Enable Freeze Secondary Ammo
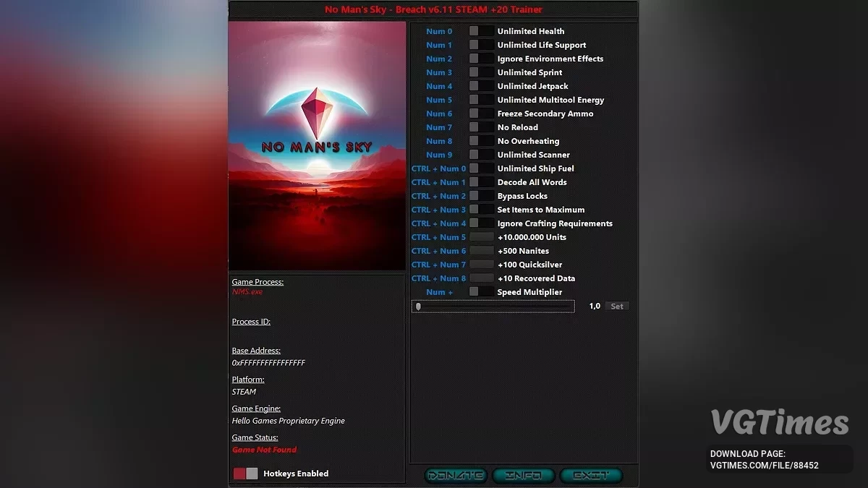This screenshot has height=488, width=868. pos(481,113)
